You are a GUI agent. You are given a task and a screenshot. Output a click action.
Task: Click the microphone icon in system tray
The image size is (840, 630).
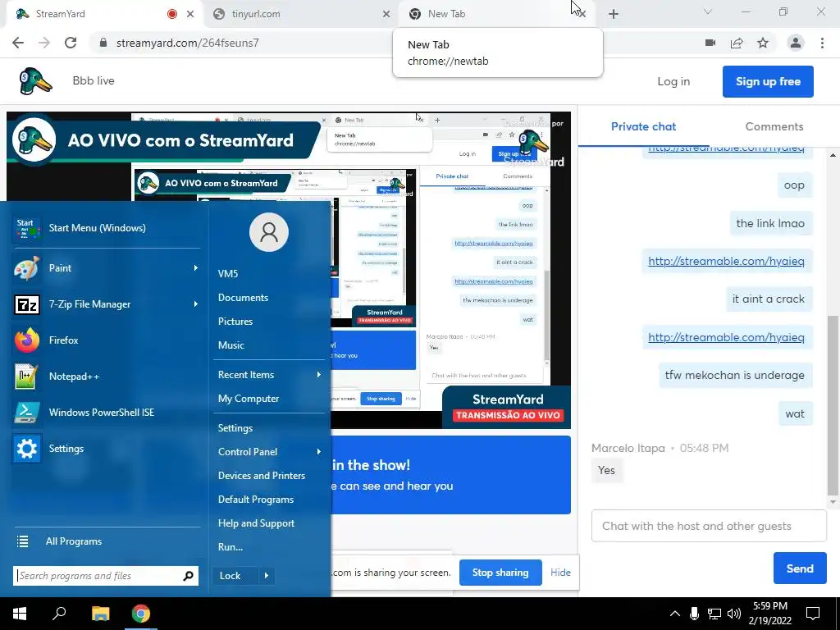[x=694, y=614]
